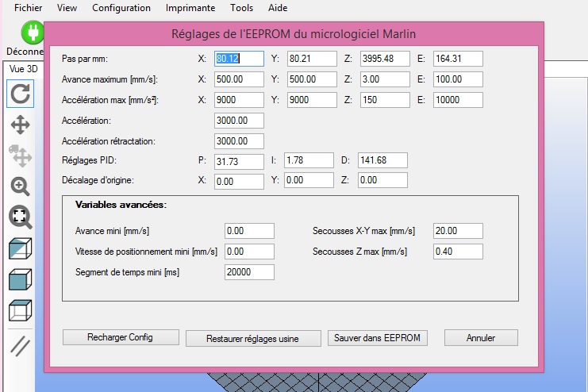Click the green Déconnecter plug icon
The width and height of the screenshot is (588, 392).
(33, 33)
